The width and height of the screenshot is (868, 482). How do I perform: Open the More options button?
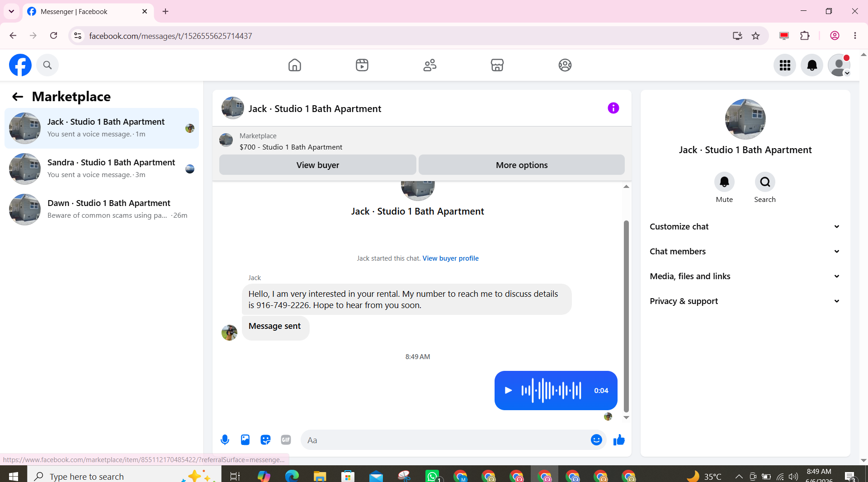coord(522,165)
